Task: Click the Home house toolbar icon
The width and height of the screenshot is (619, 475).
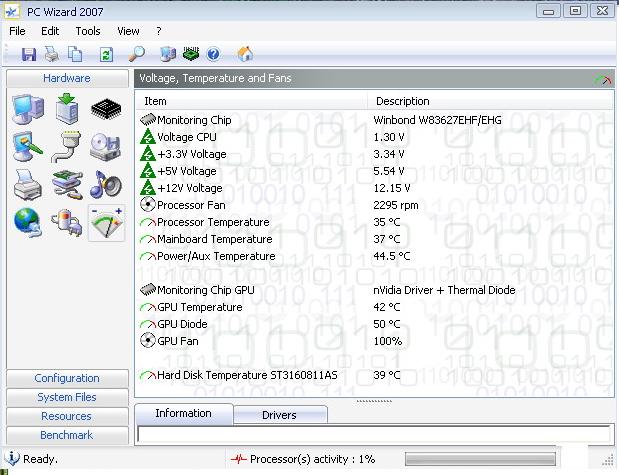Action: click(x=245, y=54)
